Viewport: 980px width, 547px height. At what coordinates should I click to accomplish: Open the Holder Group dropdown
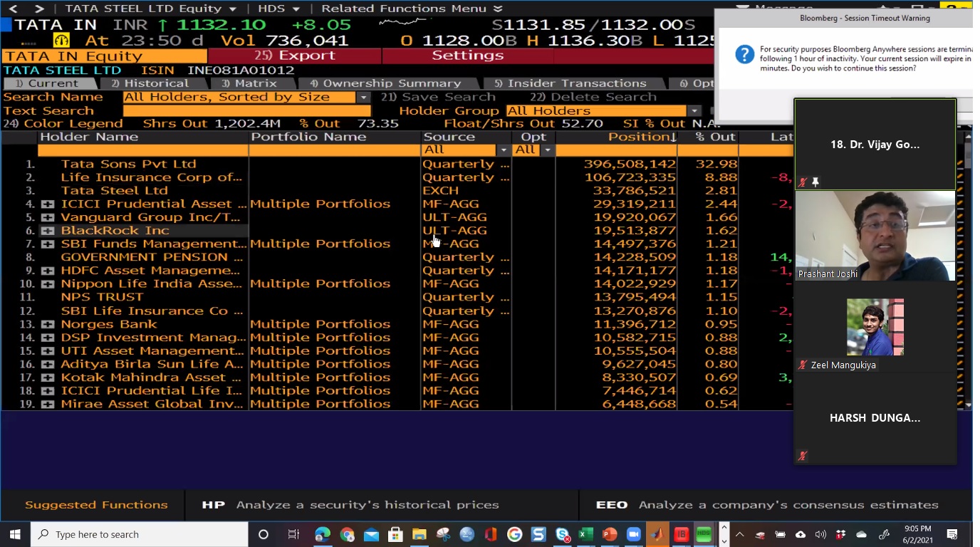pos(694,111)
